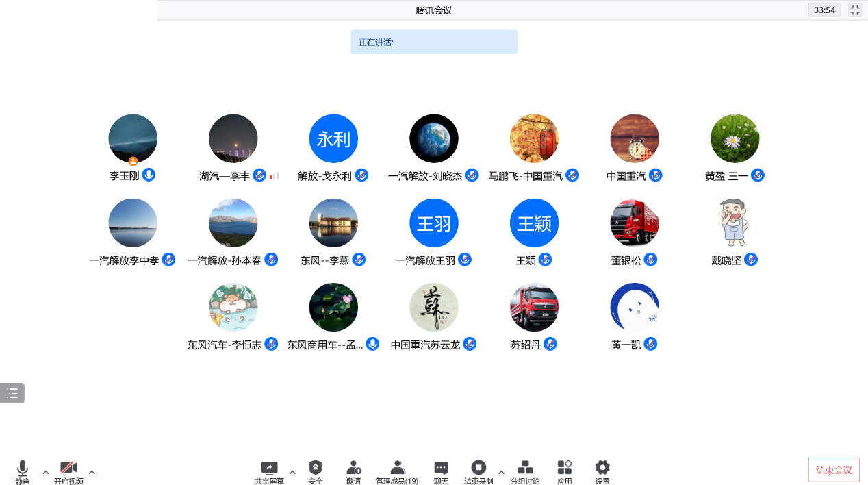Expand microphone options chevron next to 静音
This screenshot has height=485, width=868.
click(x=45, y=472)
